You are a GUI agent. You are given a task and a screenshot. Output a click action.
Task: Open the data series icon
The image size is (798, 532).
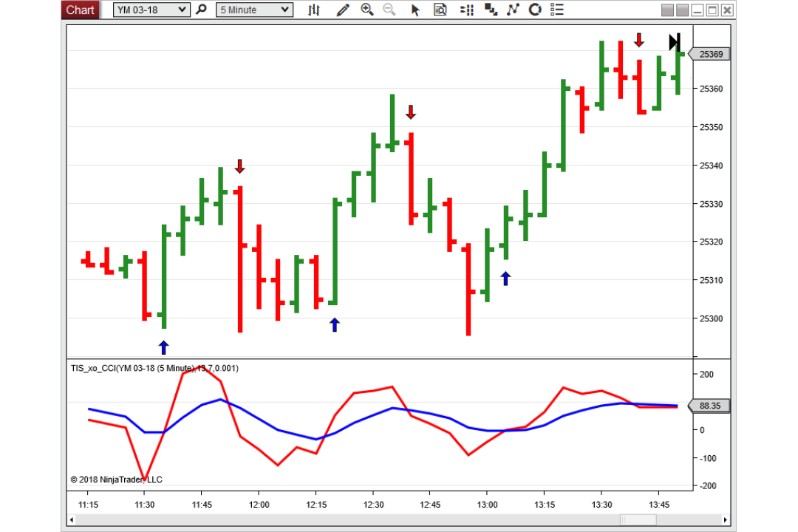tap(491, 10)
